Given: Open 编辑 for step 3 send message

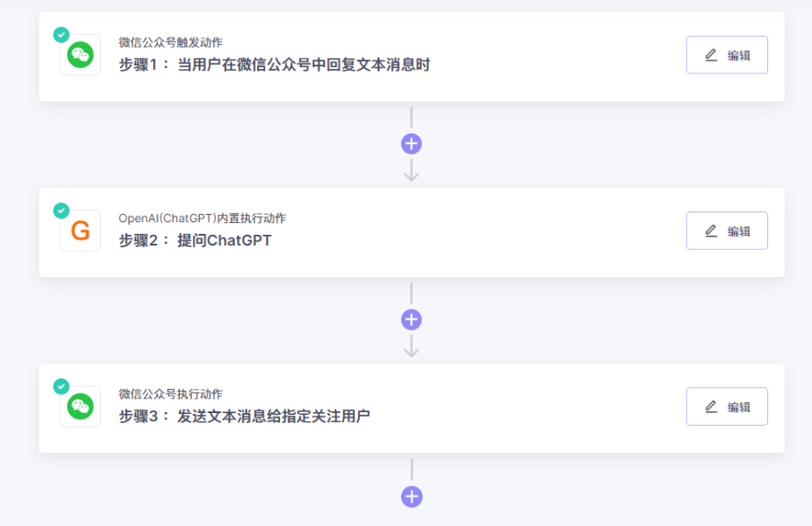Looking at the screenshot, I should coord(726,406).
